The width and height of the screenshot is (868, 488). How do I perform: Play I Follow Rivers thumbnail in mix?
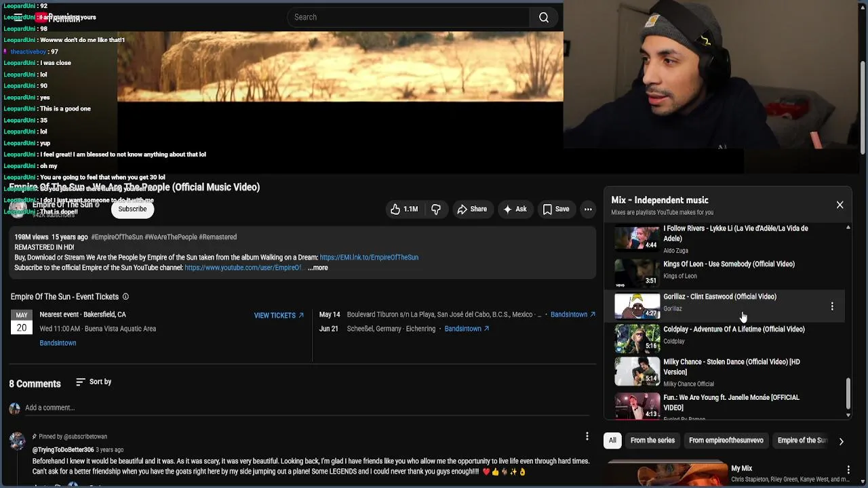point(637,239)
